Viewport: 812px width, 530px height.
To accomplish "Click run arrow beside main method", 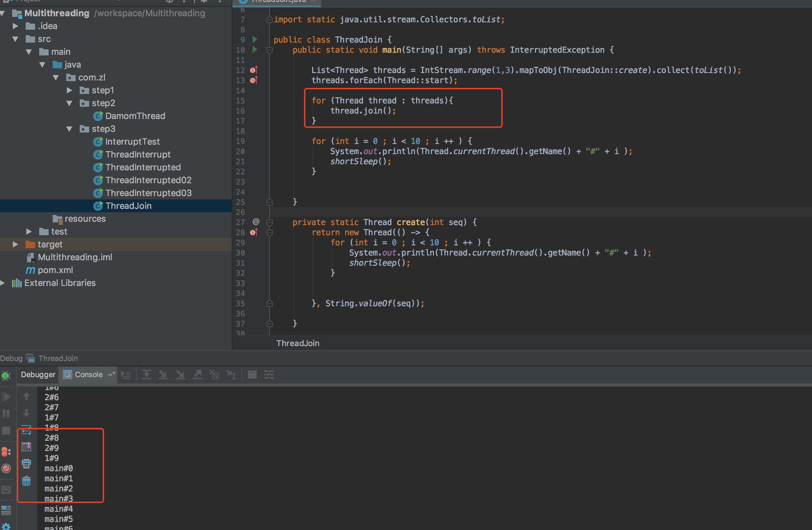I will (x=255, y=50).
